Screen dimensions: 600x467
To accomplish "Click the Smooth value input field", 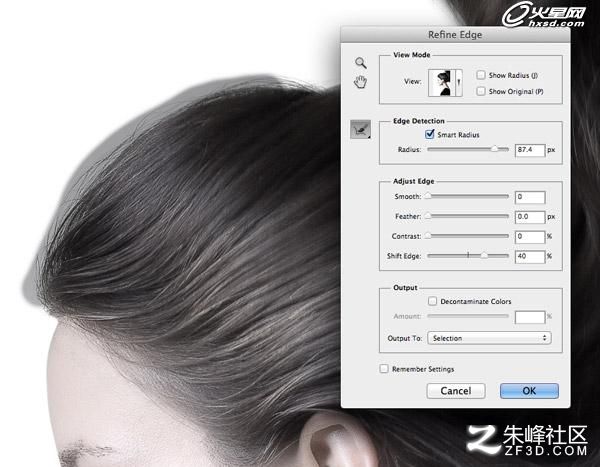I will [530, 197].
